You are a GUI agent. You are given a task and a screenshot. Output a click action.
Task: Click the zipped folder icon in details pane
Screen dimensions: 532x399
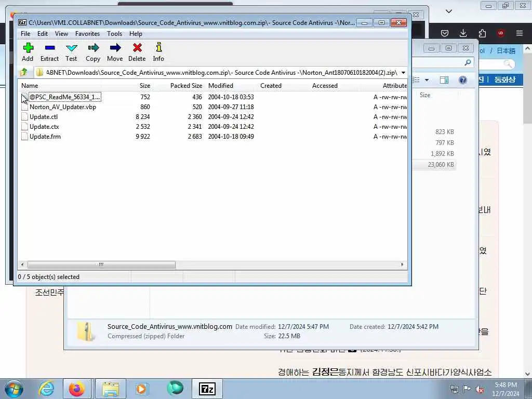tap(86, 331)
